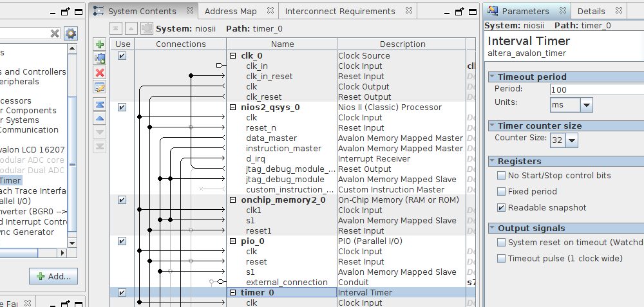Screen dimensions: 644x307
Task: Switch to the Address Map tab
Action: [231, 11]
